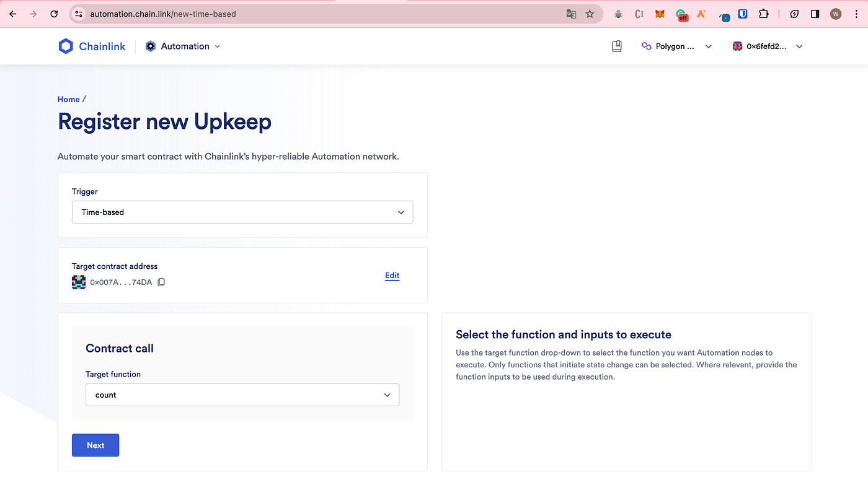Open the documentation book icon

[616, 46]
